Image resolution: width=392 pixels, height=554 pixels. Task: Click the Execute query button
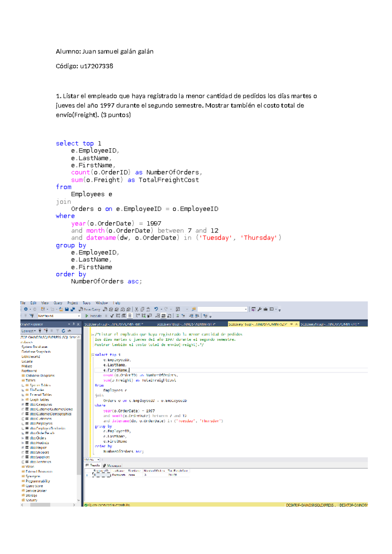pyautogui.click(x=93, y=316)
